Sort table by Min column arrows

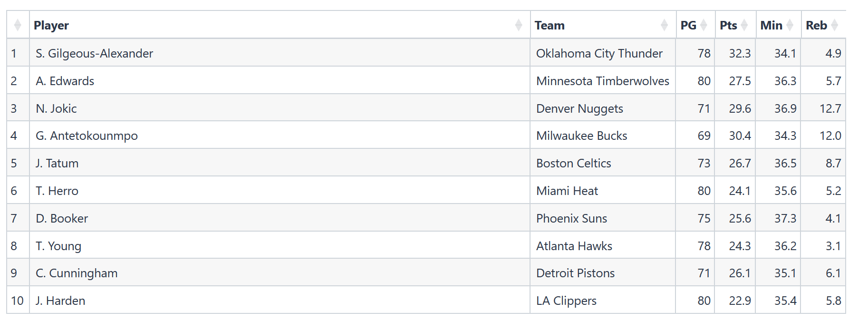[x=790, y=25]
